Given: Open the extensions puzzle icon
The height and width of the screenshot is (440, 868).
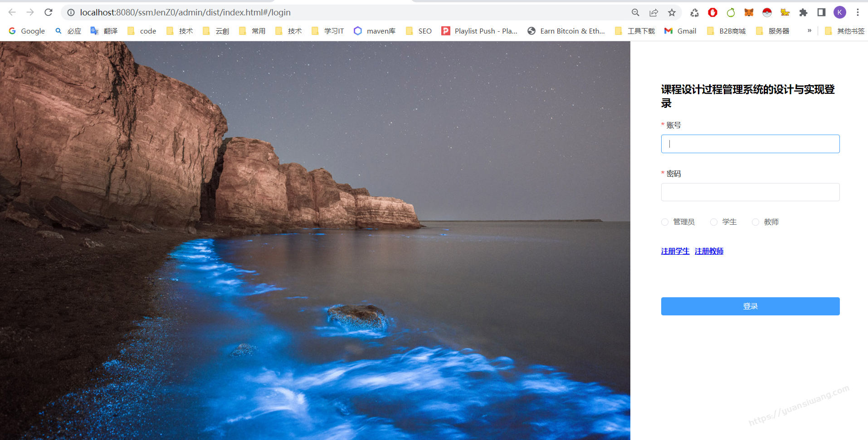Looking at the screenshot, I should tap(803, 13).
